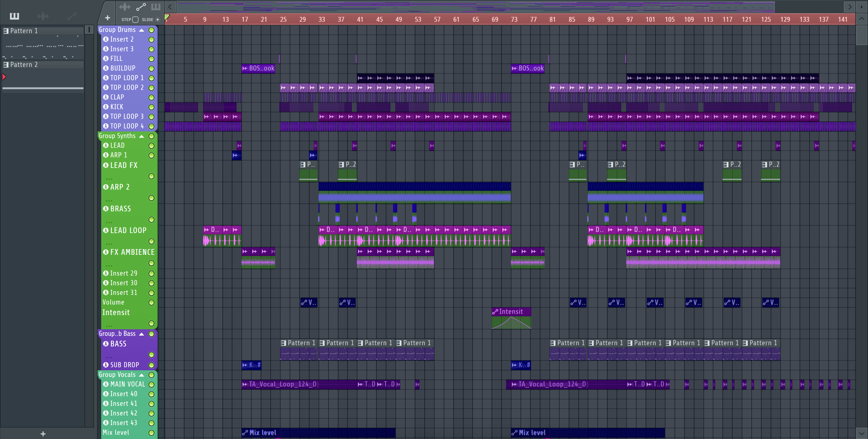This screenshot has height=439, width=868.
Task: Jump to bar 17 on the timeline
Action: click(x=245, y=20)
